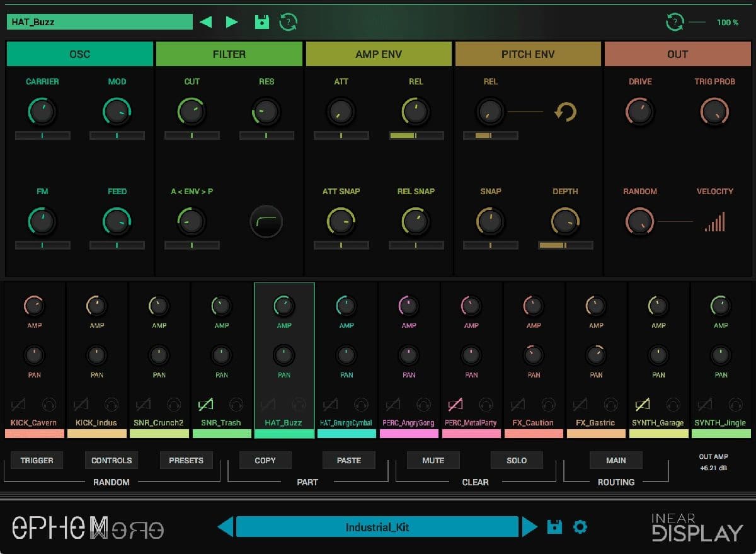
Task: Copy the current part with COPY
Action: pyautogui.click(x=265, y=460)
